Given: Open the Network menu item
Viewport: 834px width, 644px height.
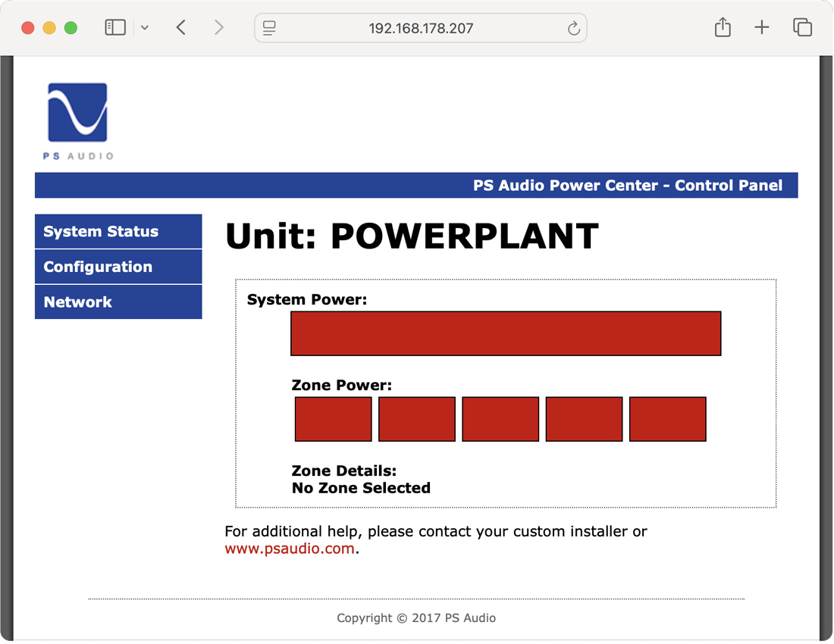Looking at the screenshot, I should coord(118,302).
